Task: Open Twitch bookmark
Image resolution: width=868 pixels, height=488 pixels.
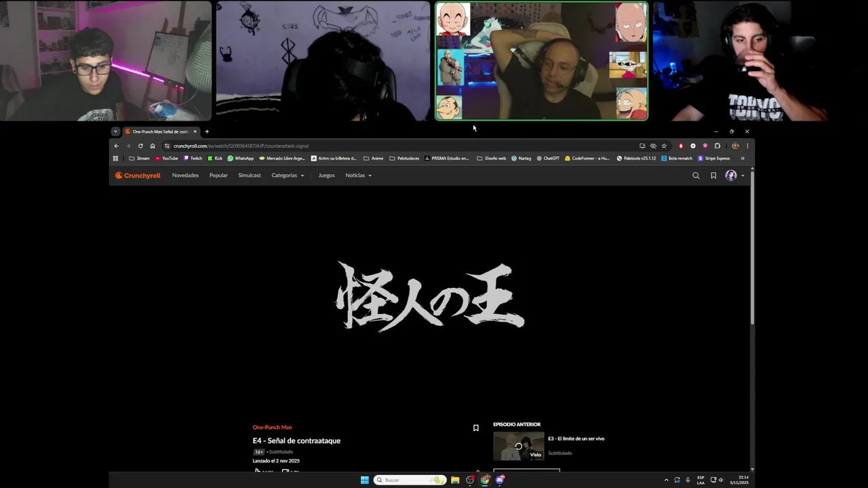Action: [193, 159]
